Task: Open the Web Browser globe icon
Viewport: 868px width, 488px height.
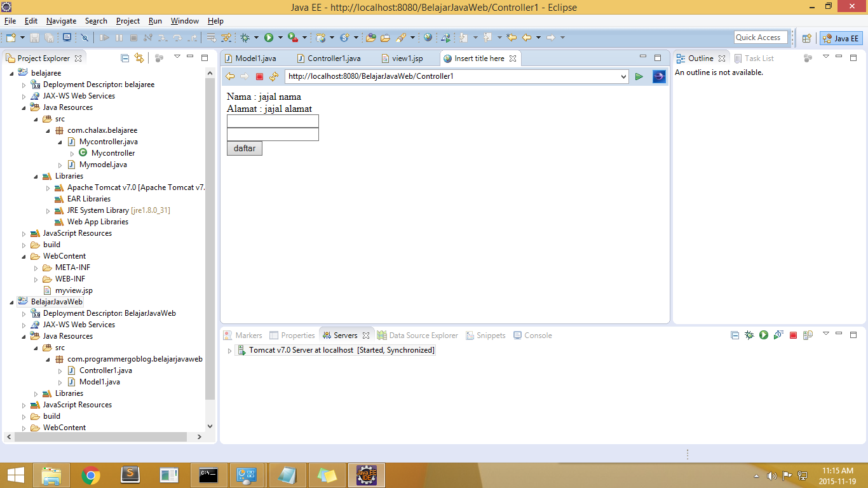Action: click(428, 38)
